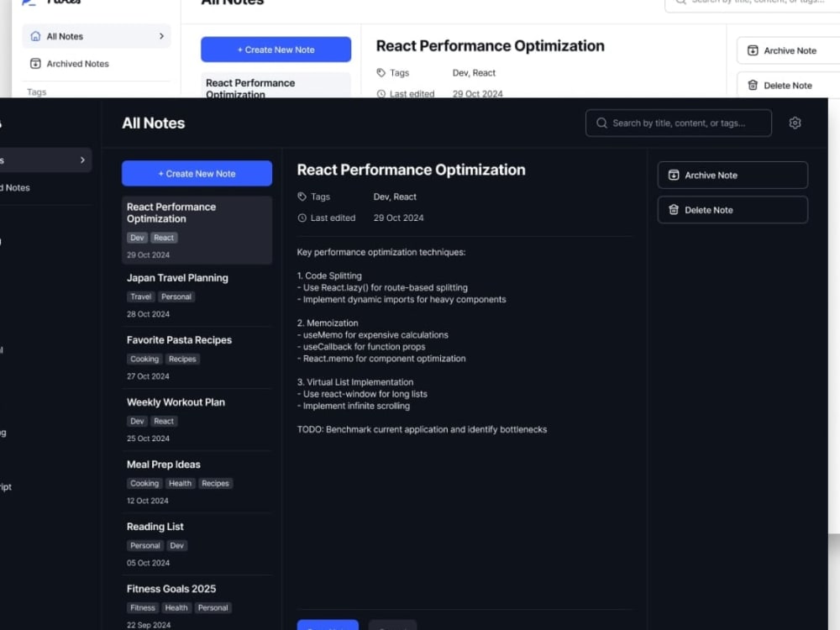Click Personal tag on Japan Travel Planning
The height and width of the screenshot is (630, 840).
176,297
